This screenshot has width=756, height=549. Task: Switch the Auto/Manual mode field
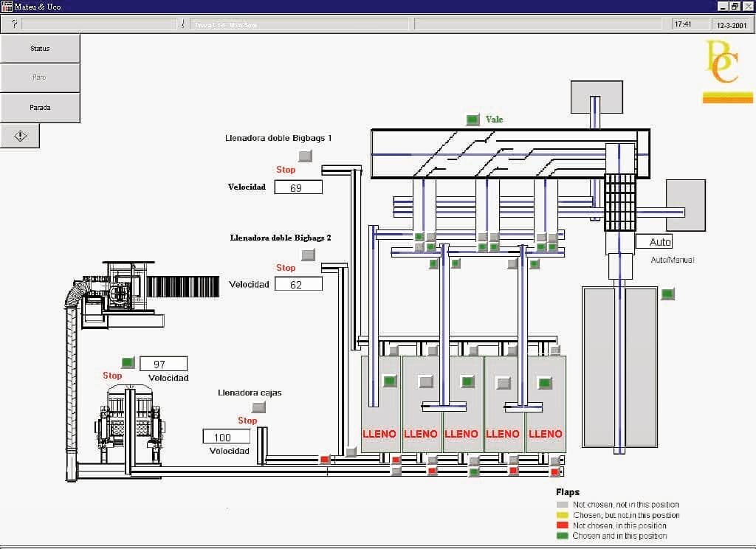654,242
